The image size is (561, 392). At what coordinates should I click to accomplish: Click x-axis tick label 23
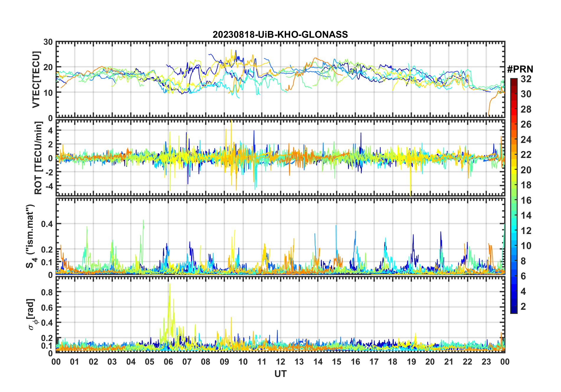[x=486, y=362]
